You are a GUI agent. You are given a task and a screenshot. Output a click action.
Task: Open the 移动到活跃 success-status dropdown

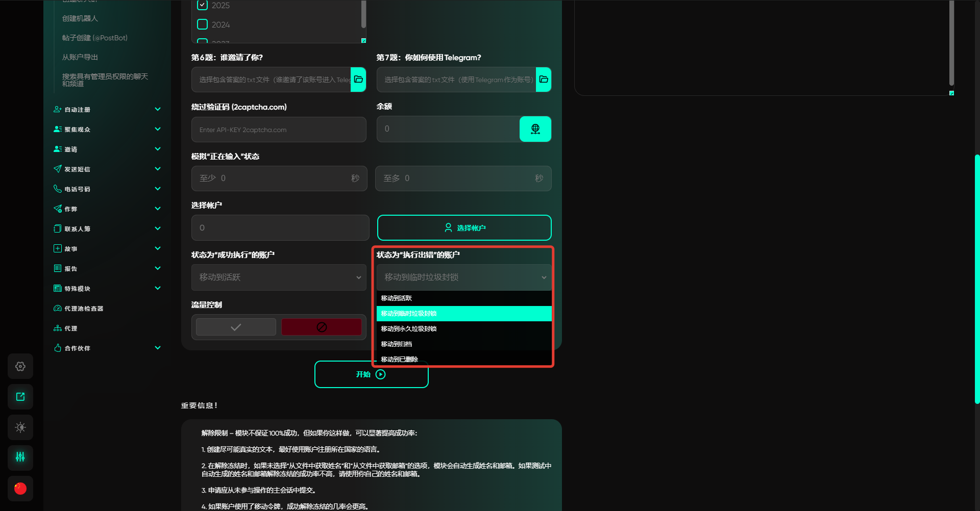pos(279,277)
